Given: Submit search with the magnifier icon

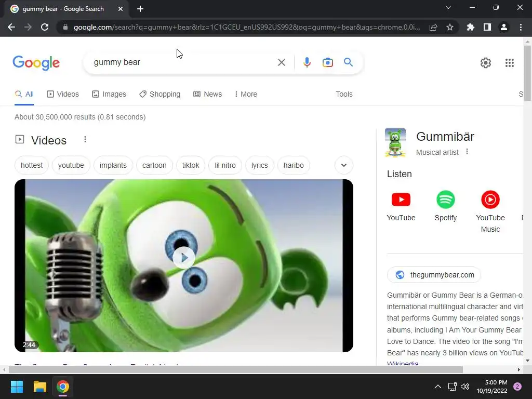Looking at the screenshot, I should tap(348, 62).
